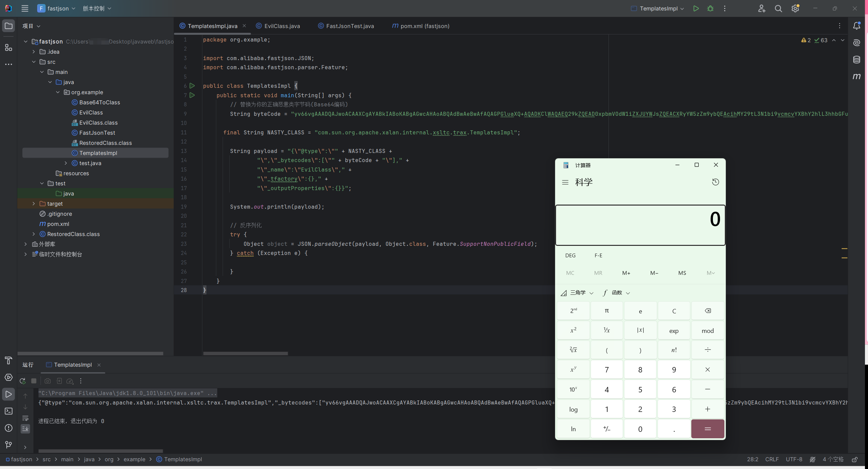Viewport: 868px width, 469px height.
Task: Open Search Everywhere magnifier
Action: pos(778,8)
